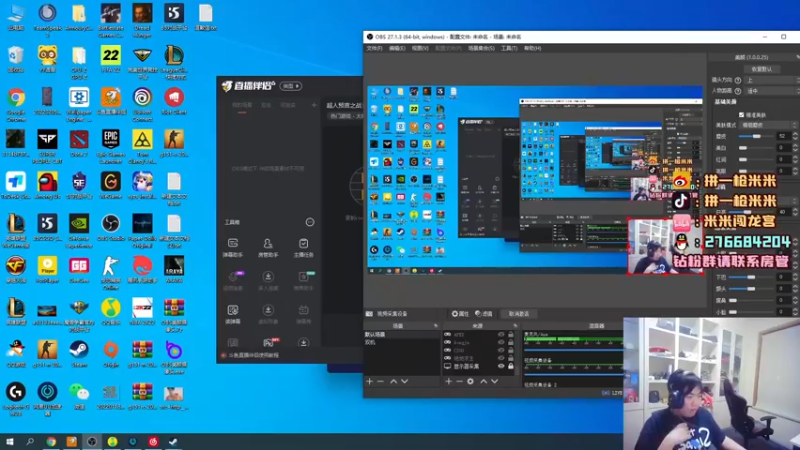Open 房管助手 tool in 直播伴侣

tap(268, 247)
